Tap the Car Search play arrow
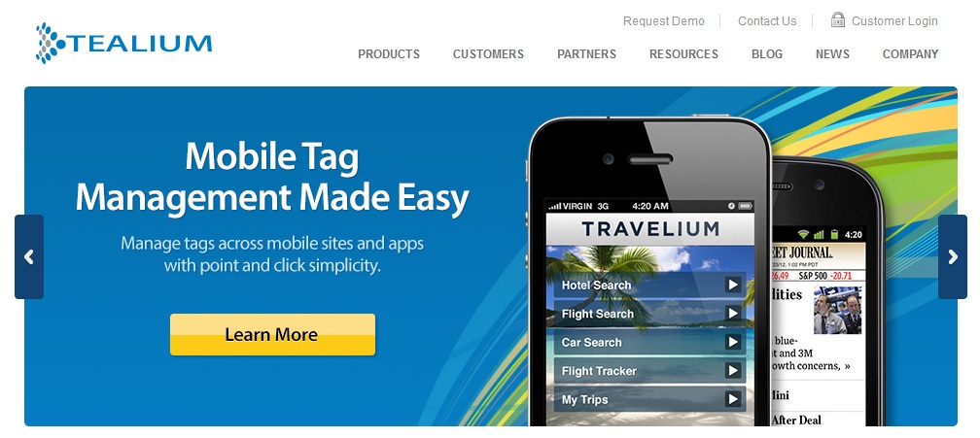 (x=732, y=342)
